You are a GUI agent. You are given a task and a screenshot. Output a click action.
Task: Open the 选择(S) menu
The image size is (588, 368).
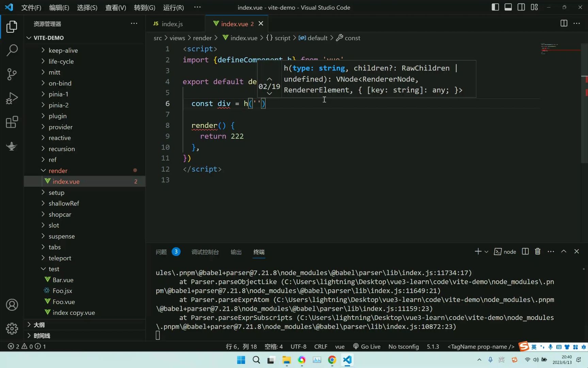pos(87,7)
